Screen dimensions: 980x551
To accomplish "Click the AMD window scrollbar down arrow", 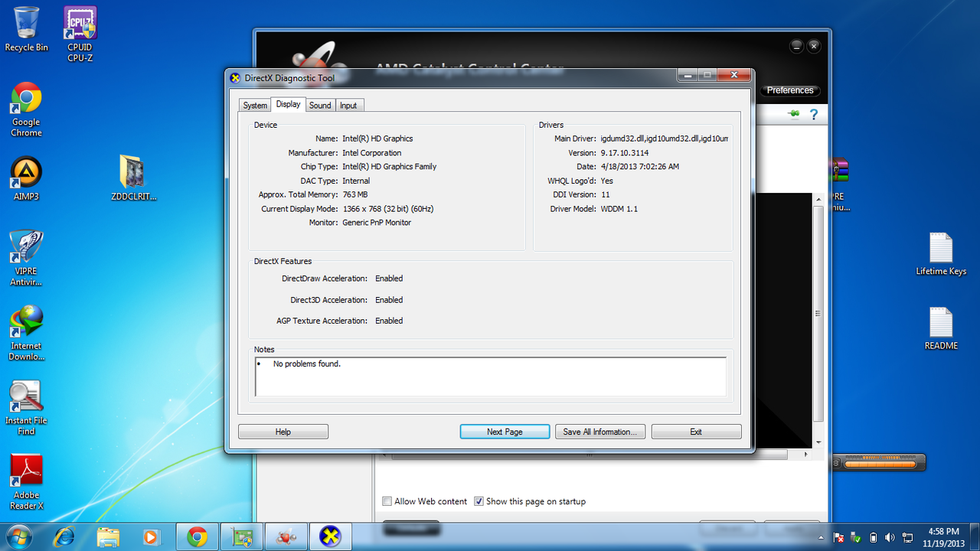I will [x=818, y=442].
